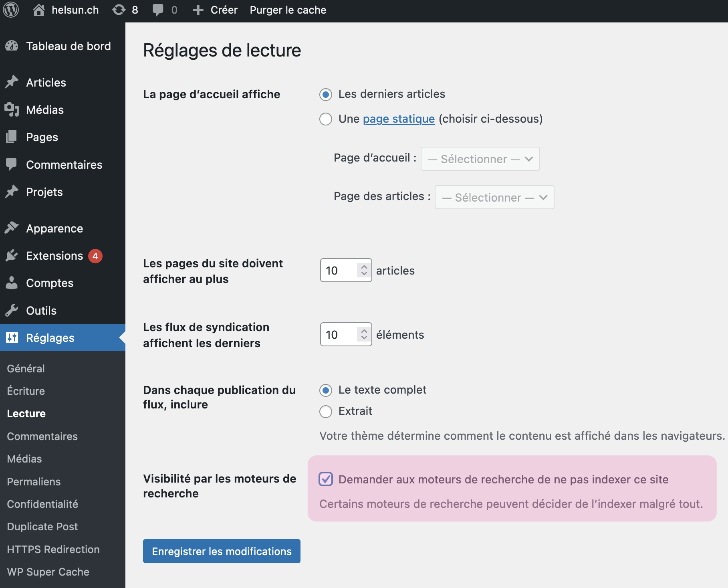The width and height of the screenshot is (728, 588).
Task: Open Extensions via the plug icon
Action: click(x=12, y=256)
